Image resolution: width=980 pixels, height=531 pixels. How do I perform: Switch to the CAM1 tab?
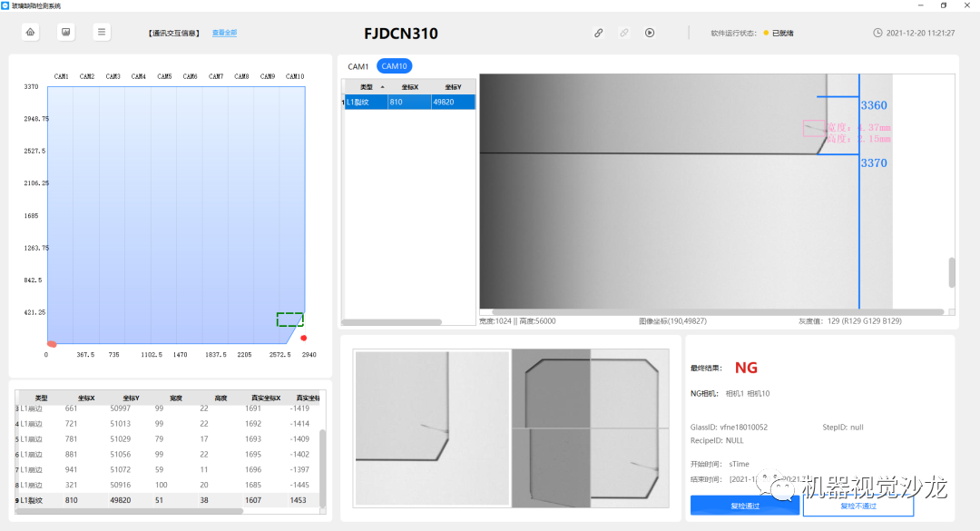(358, 66)
